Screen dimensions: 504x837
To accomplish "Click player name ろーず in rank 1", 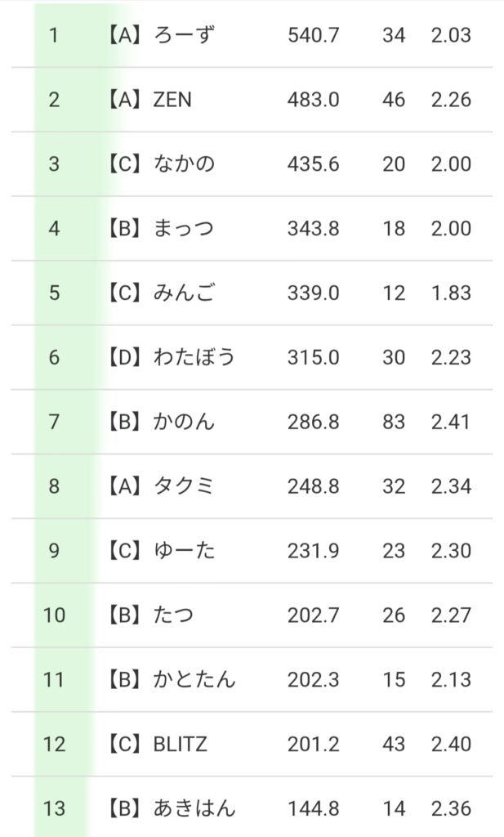I will 184,36.
